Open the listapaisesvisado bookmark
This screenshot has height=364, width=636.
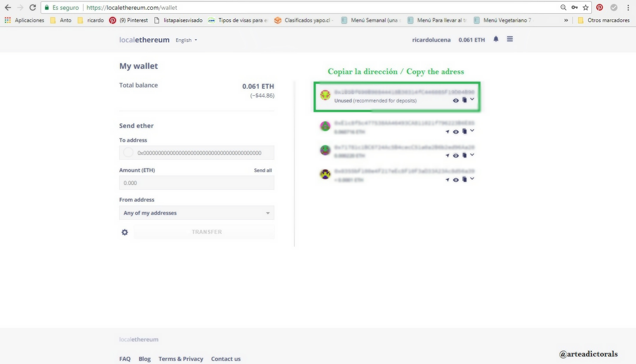point(178,20)
